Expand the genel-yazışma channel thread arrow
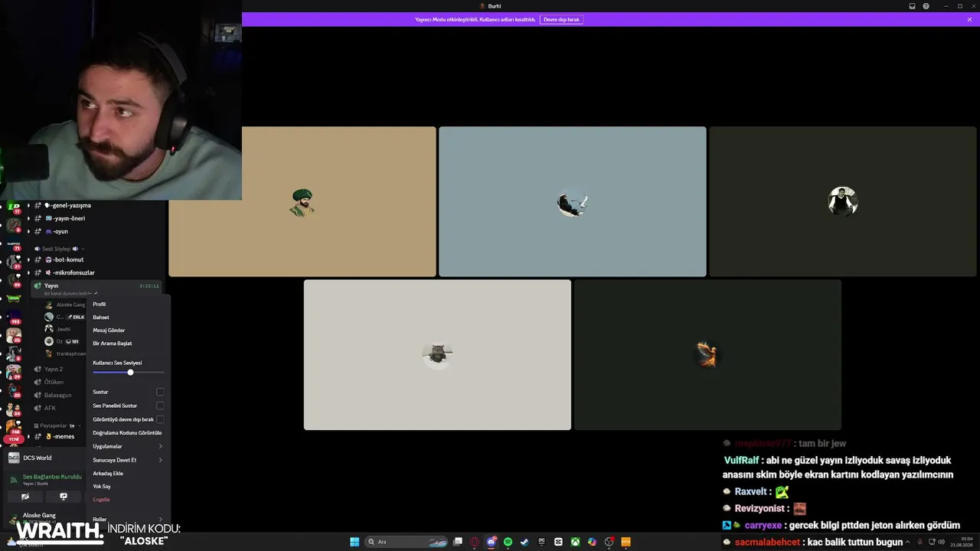This screenshot has height=551, width=980. tap(28, 205)
